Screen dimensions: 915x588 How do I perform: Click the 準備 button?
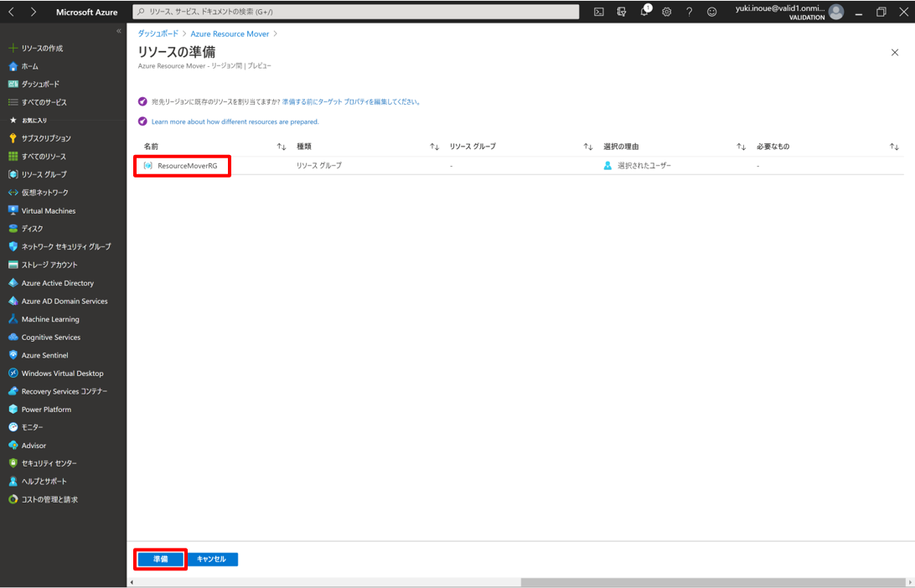[161, 559]
